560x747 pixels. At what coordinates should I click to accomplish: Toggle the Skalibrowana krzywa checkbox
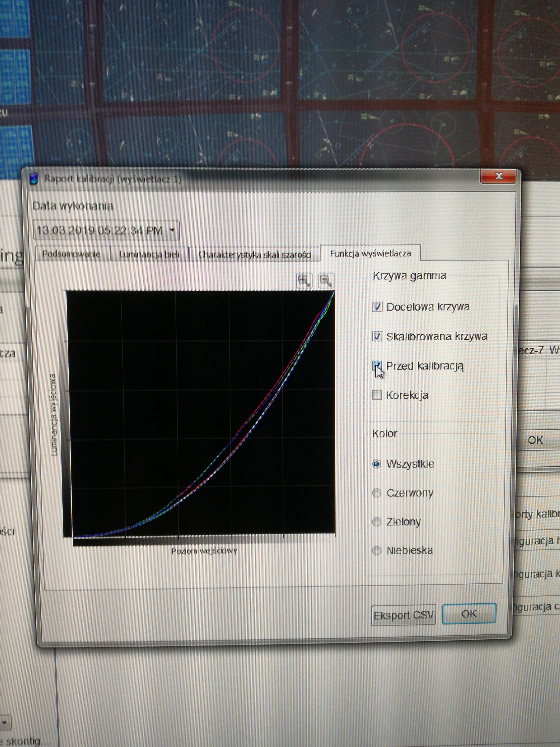coord(377,336)
